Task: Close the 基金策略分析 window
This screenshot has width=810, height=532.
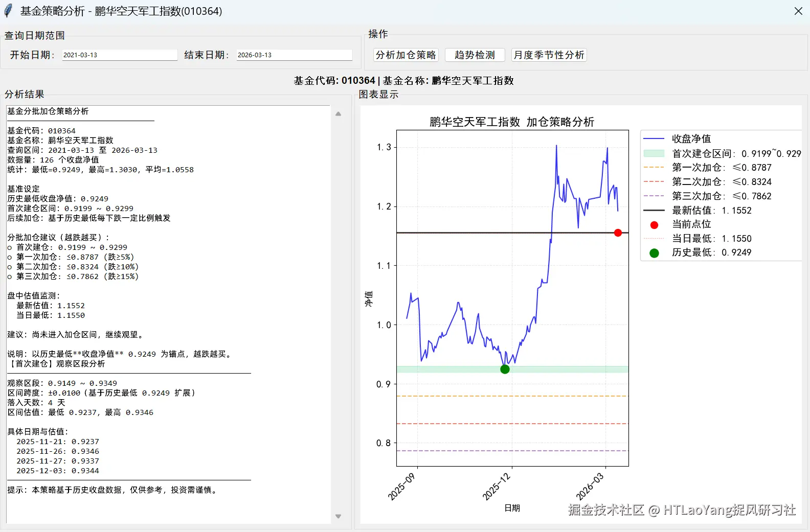Action: coord(798,11)
